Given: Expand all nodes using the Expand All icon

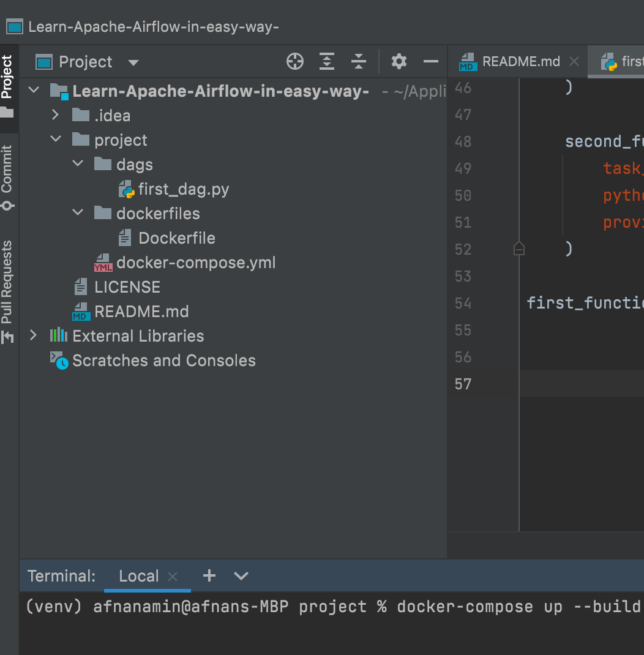Looking at the screenshot, I should 326,61.
